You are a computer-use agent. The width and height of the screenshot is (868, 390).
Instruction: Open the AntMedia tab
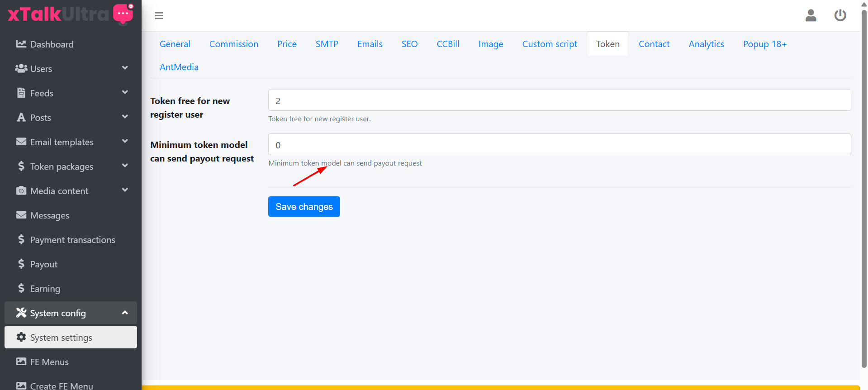[179, 67]
